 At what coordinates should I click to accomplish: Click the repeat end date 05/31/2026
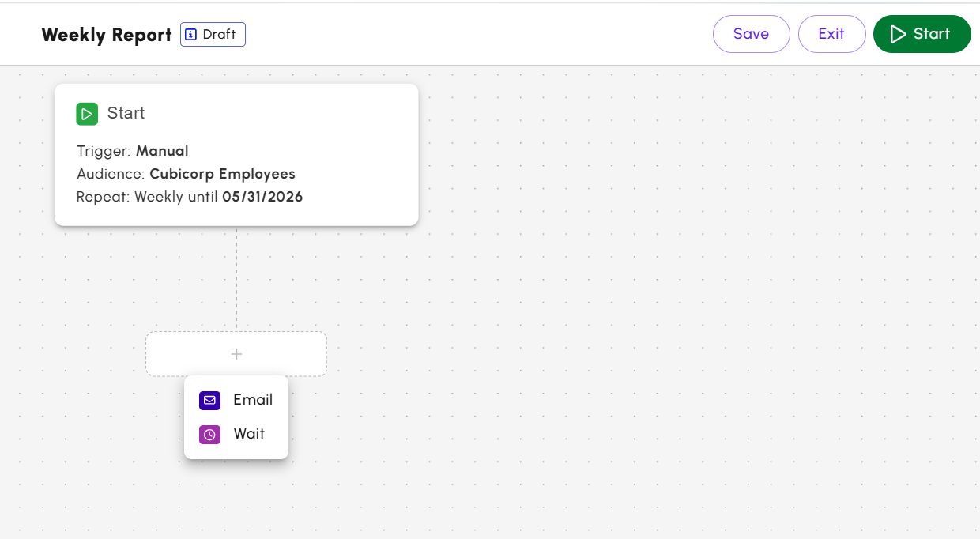pyautogui.click(x=262, y=197)
